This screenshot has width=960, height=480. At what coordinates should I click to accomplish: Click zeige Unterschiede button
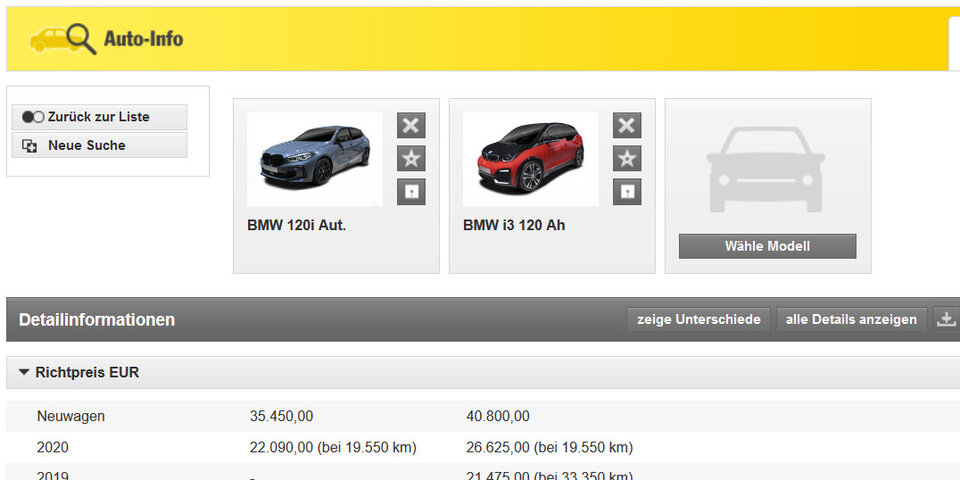[x=699, y=320]
